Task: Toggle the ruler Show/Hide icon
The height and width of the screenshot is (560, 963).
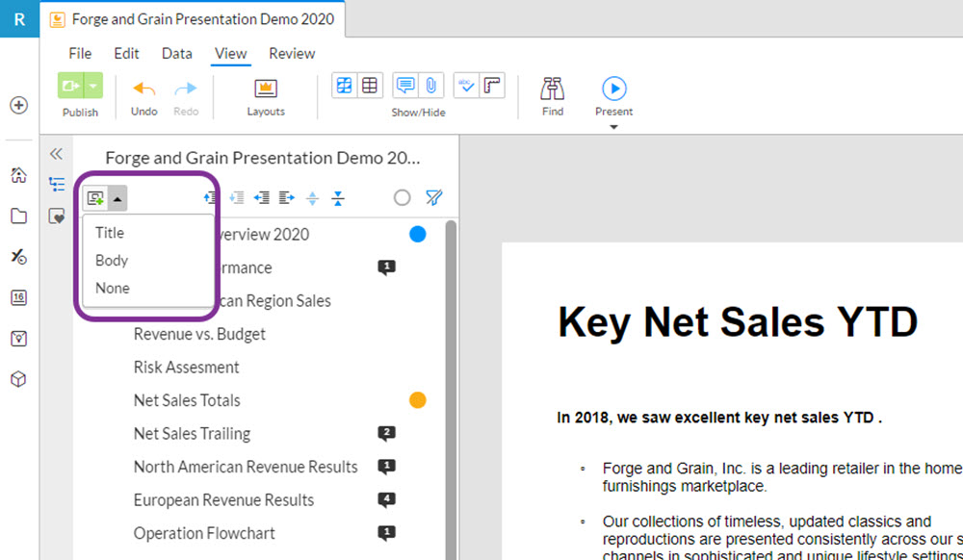Action: click(x=492, y=86)
